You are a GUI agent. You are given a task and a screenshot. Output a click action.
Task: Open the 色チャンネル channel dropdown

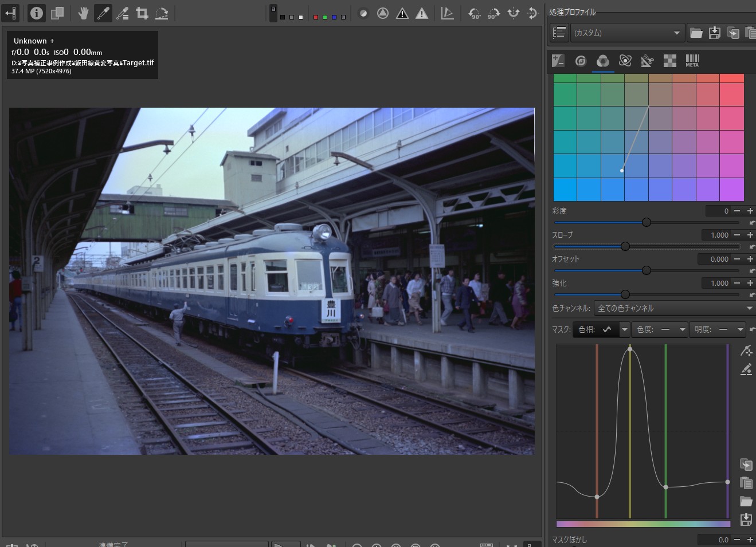pos(674,308)
